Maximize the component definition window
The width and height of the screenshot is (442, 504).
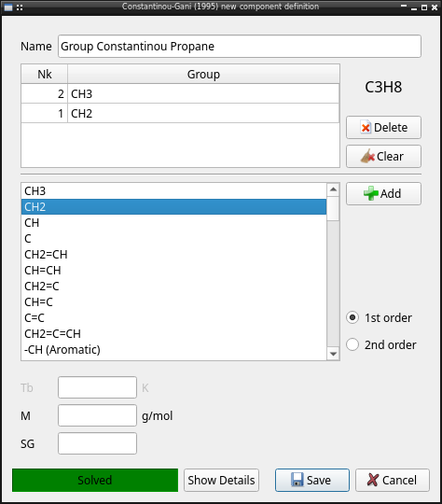pyautogui.click(x=424, y=7)
